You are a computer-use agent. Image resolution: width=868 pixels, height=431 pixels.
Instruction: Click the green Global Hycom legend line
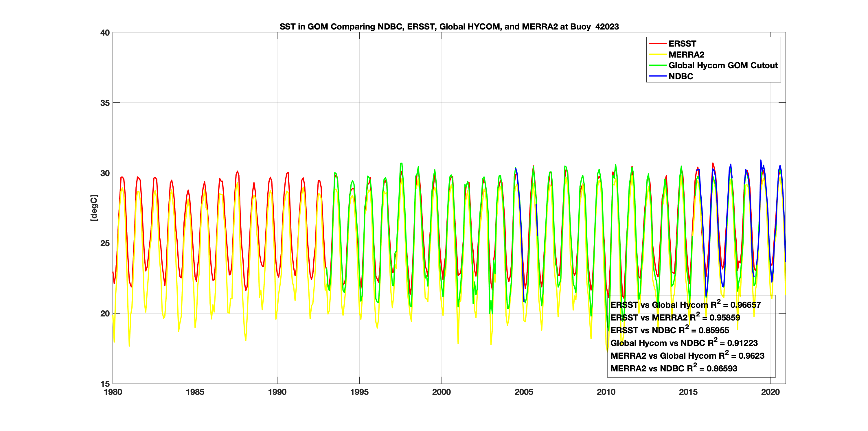click(657, 65)
